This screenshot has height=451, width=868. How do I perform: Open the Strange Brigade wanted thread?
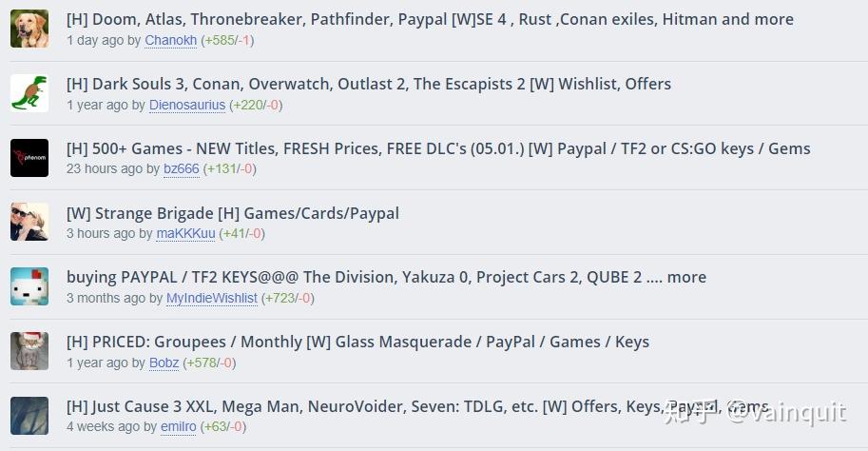(x=233, y=213)
